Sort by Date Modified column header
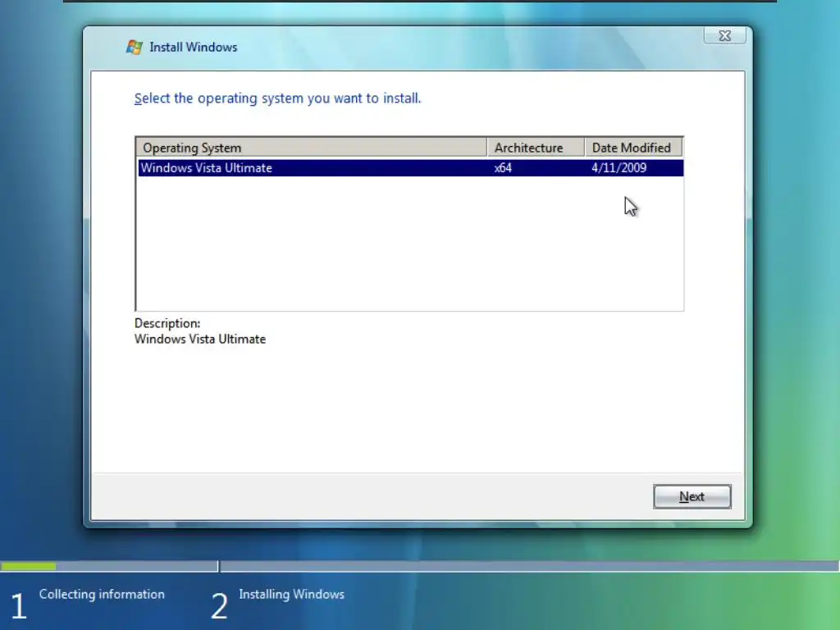Viewport: 840px width, 630px height. tap(634, 148)
